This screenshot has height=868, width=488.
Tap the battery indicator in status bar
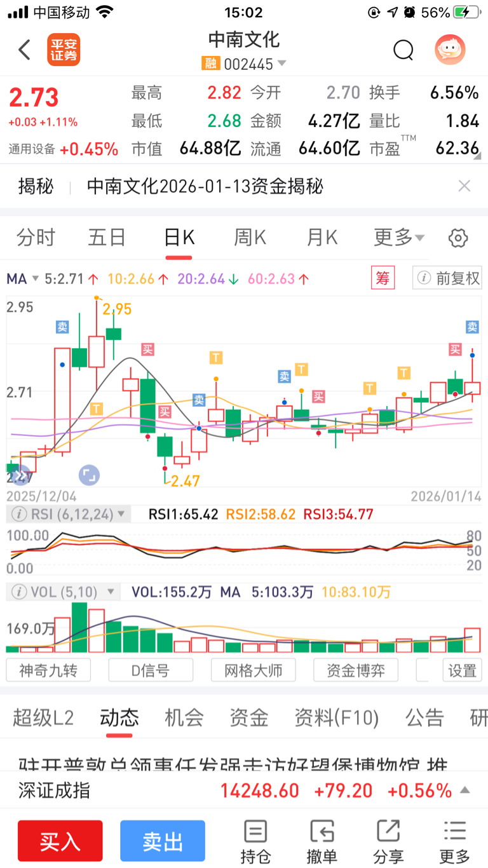(x=468, y=12)
